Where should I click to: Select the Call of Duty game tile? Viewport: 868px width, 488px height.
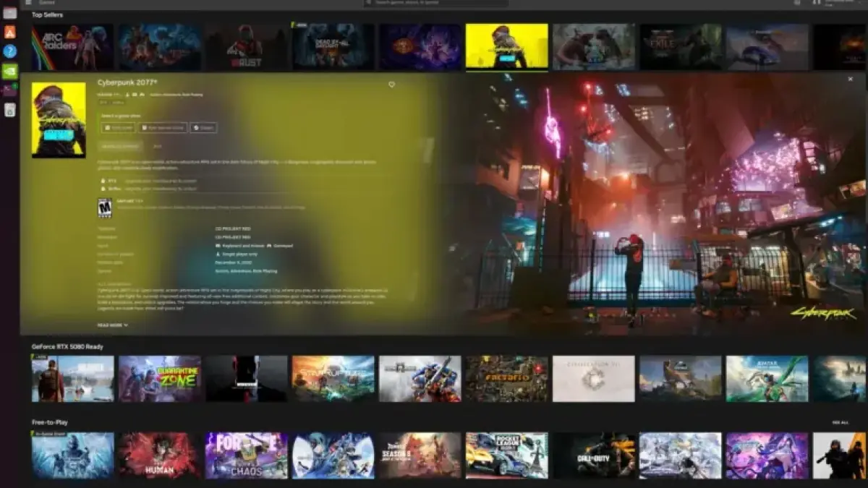[x=593, y=455]
